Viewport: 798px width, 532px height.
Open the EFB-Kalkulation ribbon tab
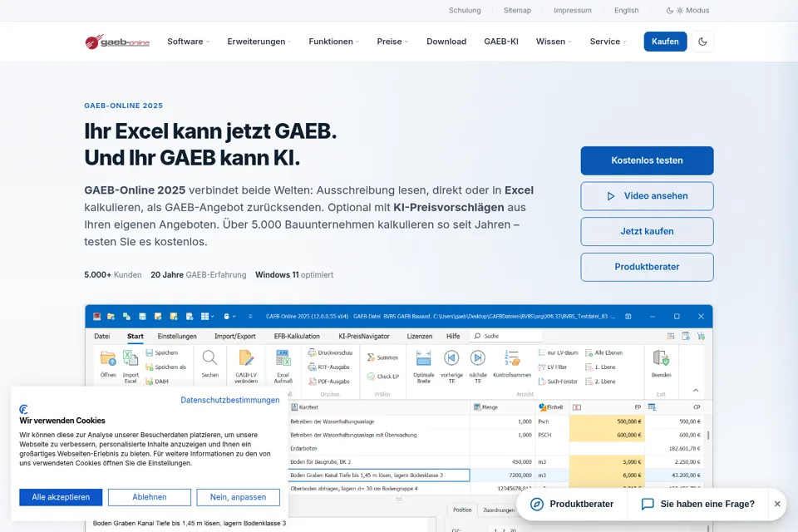tap(297, 336)
